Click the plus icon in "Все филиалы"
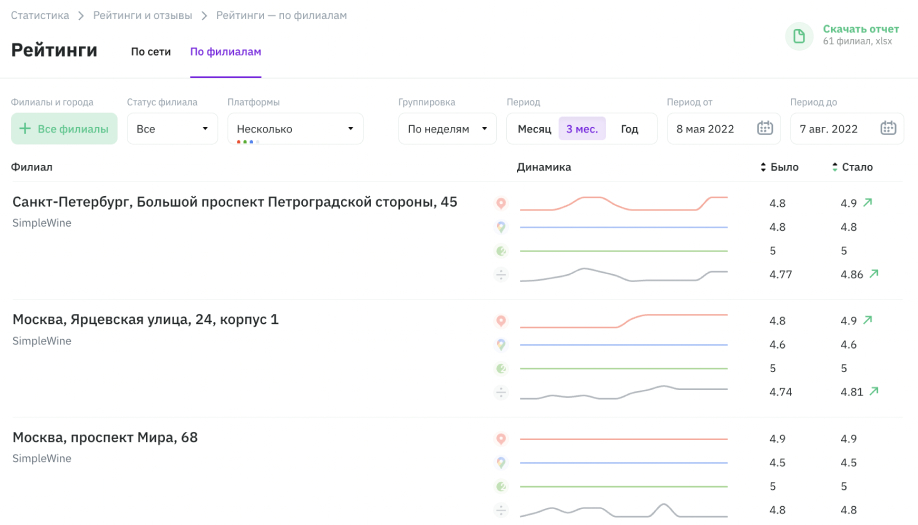Screen dimensions: 918x525 tap(25, 129)
